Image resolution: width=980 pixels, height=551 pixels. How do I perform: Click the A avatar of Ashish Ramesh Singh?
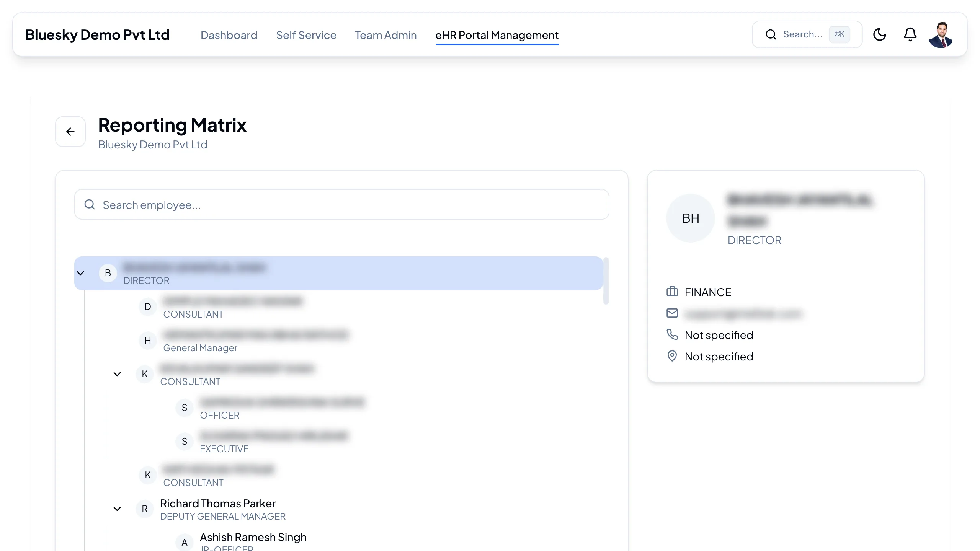point(185,542)
